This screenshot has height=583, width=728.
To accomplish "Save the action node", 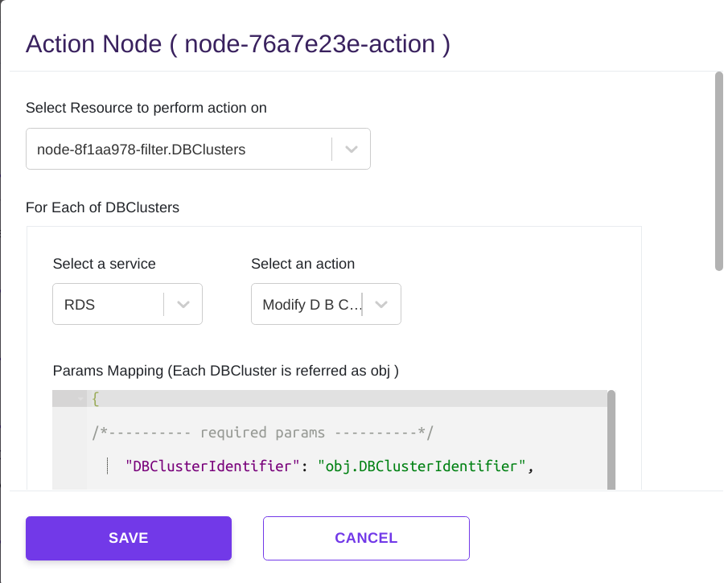I will (129, 538).
